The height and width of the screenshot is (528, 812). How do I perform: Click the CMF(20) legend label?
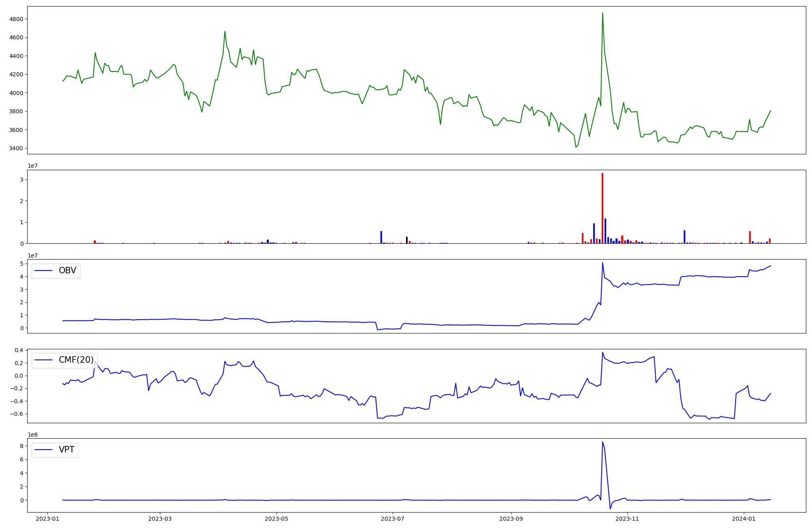point(76,360)
